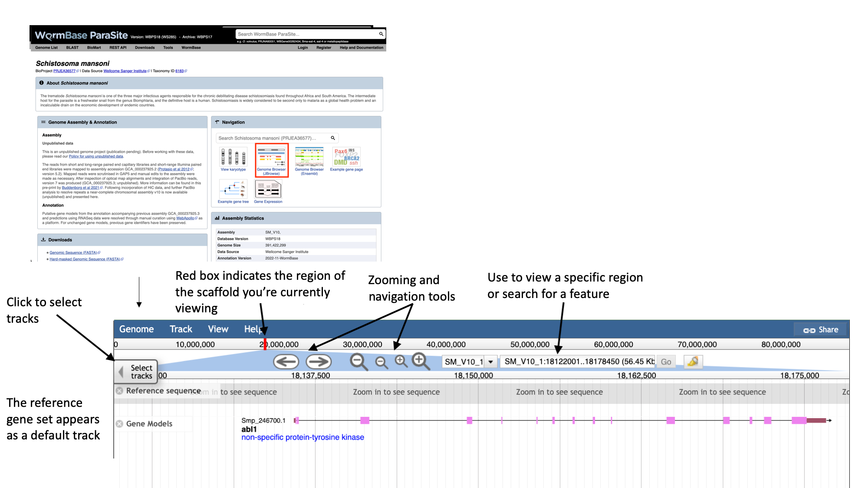Click the small zoom in magnifier
Screen dimensions: 868x488
click(401, 361)
